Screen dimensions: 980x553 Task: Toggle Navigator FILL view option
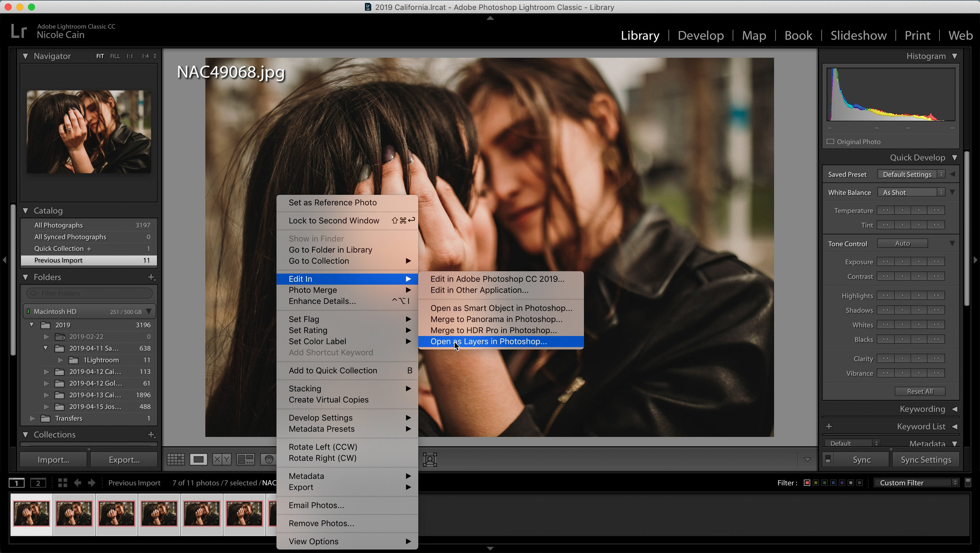[116, 56]
